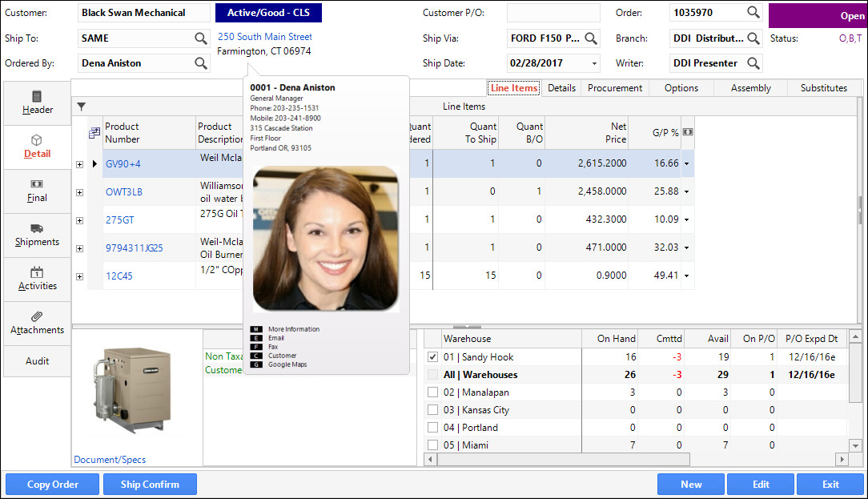Image resolution: width=868 pixels, height=499 pixels.
Task: Select the Shipments truck icon in sidebar
Action: 37,230
